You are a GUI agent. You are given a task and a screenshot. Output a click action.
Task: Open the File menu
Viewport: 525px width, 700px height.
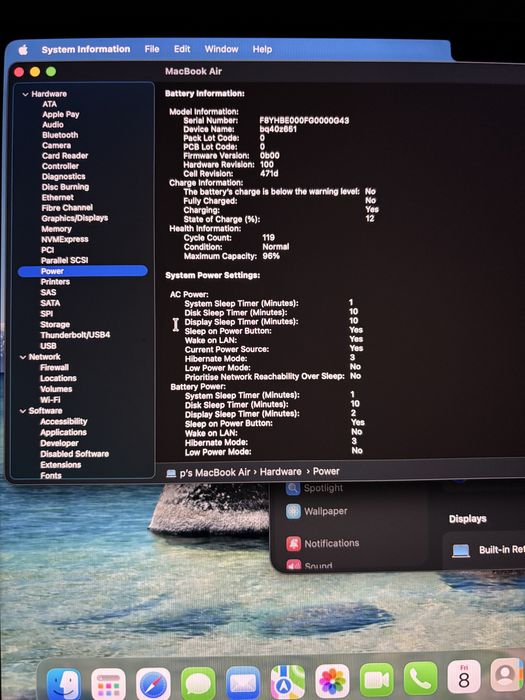(152, 49)
